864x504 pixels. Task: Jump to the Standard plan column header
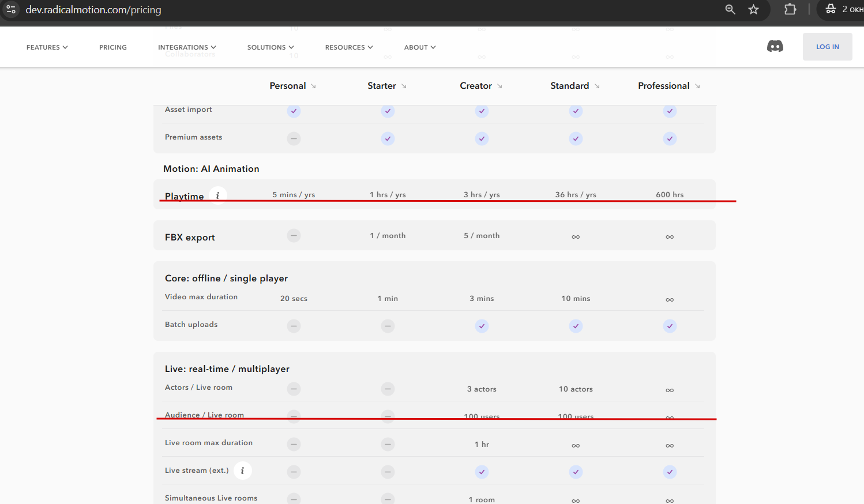pos(575,86)
